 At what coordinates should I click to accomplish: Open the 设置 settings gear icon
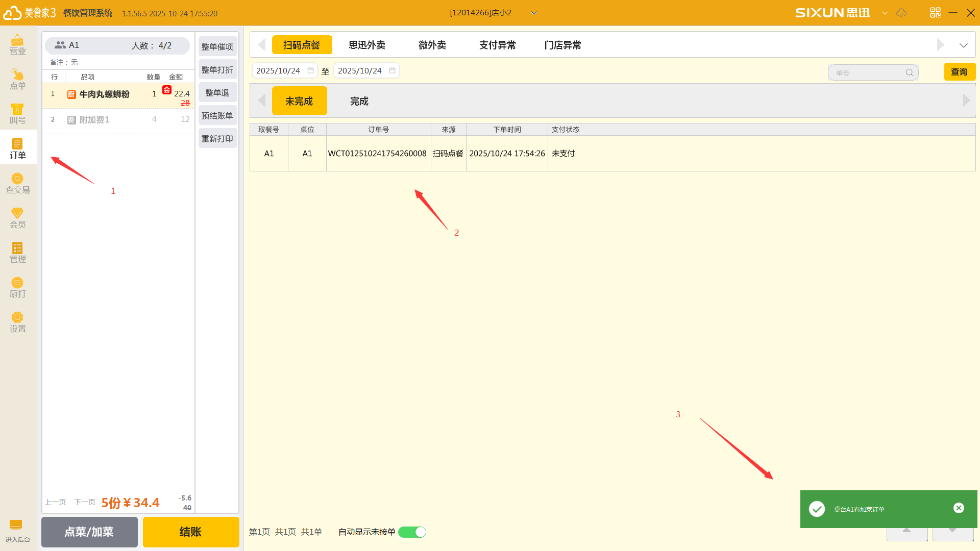[17, 321]
